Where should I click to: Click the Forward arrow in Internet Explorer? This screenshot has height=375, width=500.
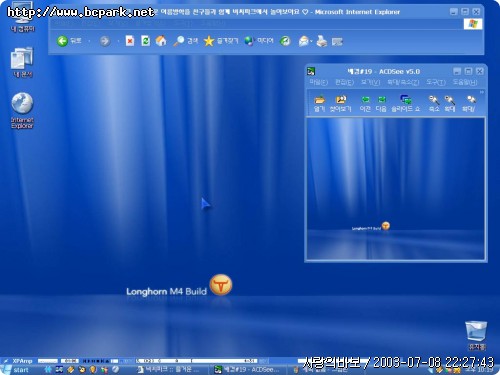[x=105, y=41]
